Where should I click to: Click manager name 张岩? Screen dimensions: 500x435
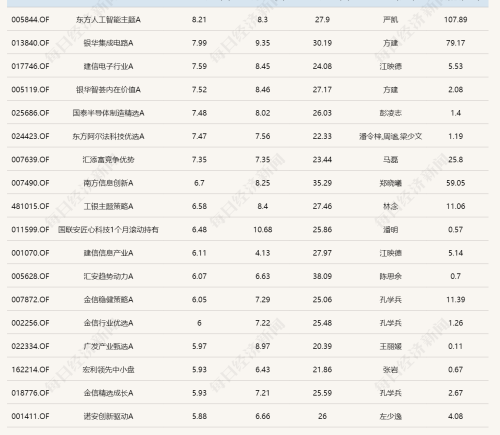pyautogui.click(x=390, y=370)
